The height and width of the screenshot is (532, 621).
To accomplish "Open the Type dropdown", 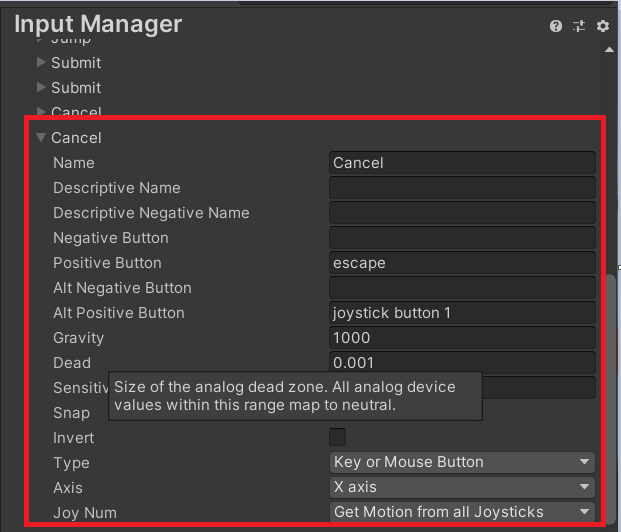I will tap(462, 462).
